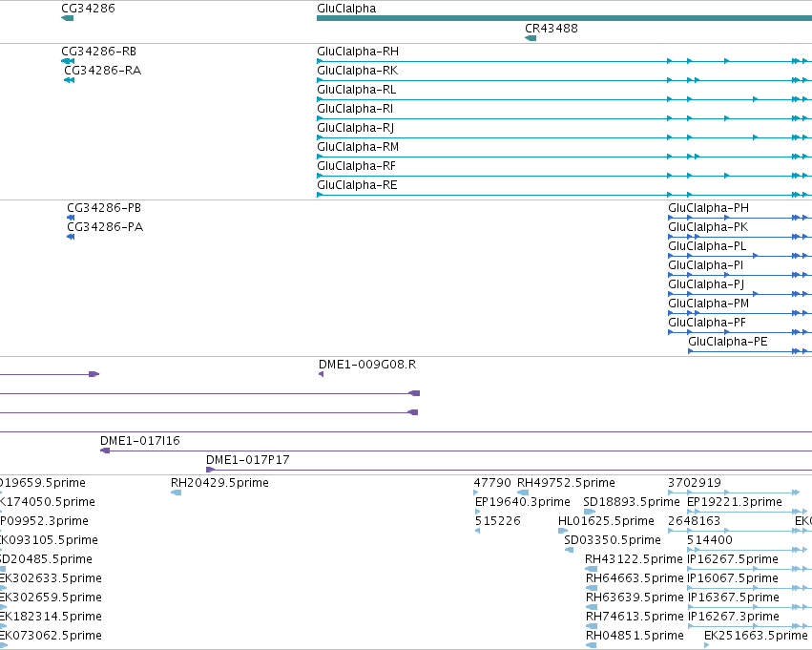The height and width of the screenshot is (650, 812).
Task: Click transcript label CG34286-RB
Action: click(99, 52)
